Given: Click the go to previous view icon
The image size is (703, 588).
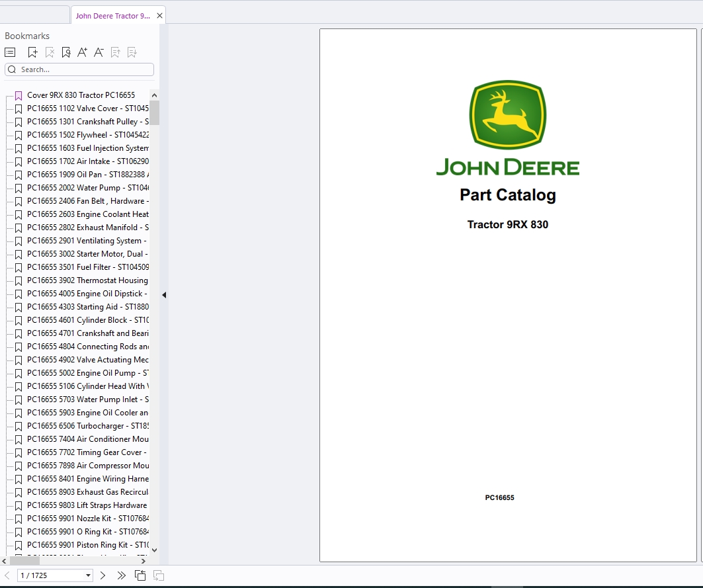Looking at the screenshot, I should [140, 575].
